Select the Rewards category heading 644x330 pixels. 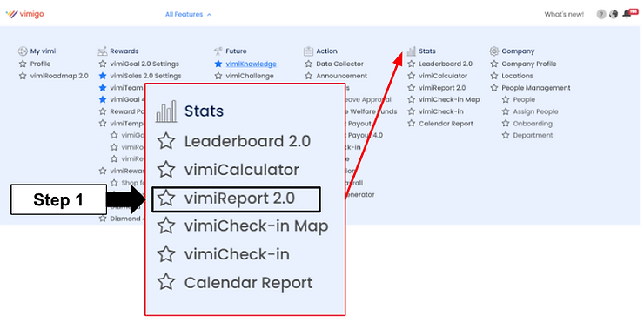124,51
